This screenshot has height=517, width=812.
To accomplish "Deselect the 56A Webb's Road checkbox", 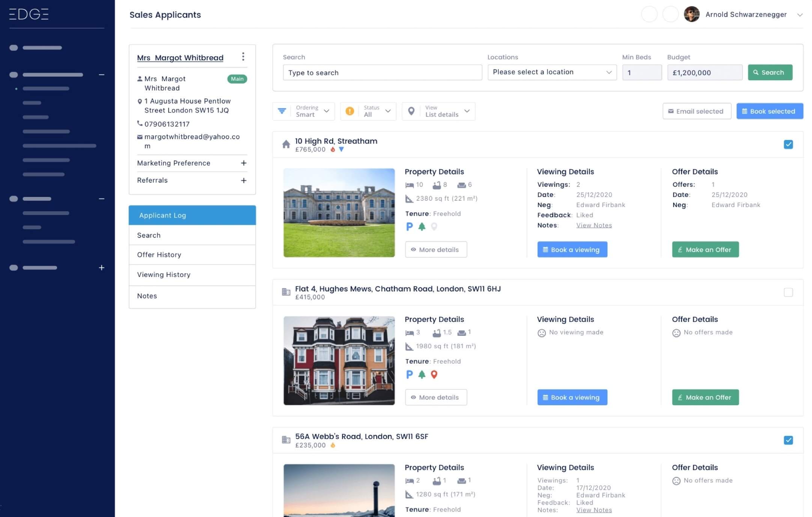I will click(x=788, y=440).
